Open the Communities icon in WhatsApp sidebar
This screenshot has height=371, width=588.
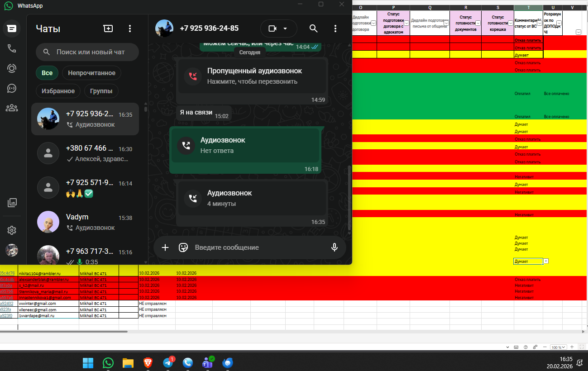tap(12, 108)
